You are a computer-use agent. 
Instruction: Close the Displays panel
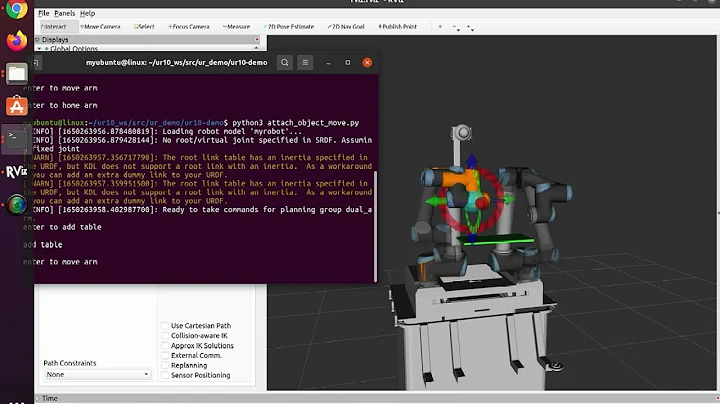[x=257, y=39]
